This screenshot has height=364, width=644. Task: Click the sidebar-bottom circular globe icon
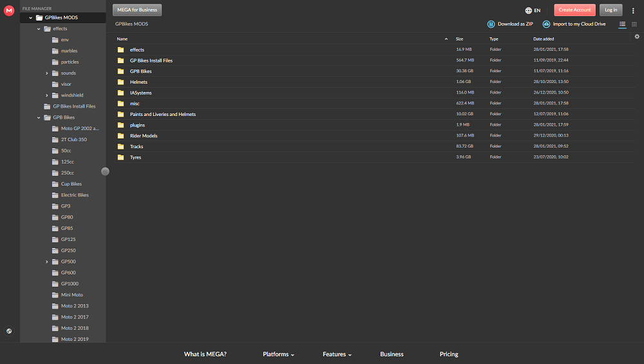[9, 331]
